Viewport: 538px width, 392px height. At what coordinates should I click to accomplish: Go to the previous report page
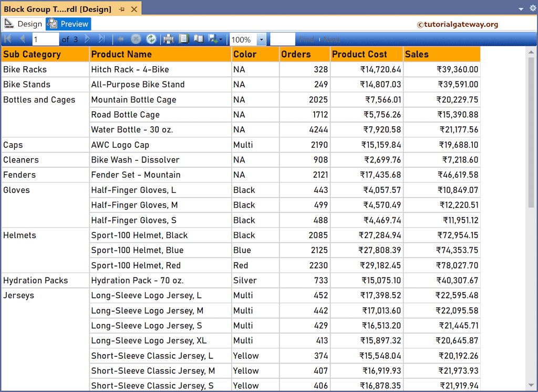pos(22,39)
